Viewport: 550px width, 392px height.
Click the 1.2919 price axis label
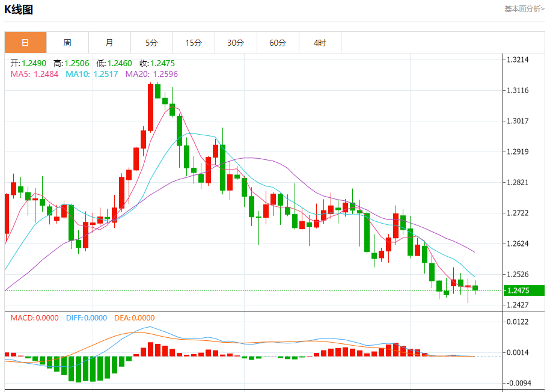(x=518, y=152)
